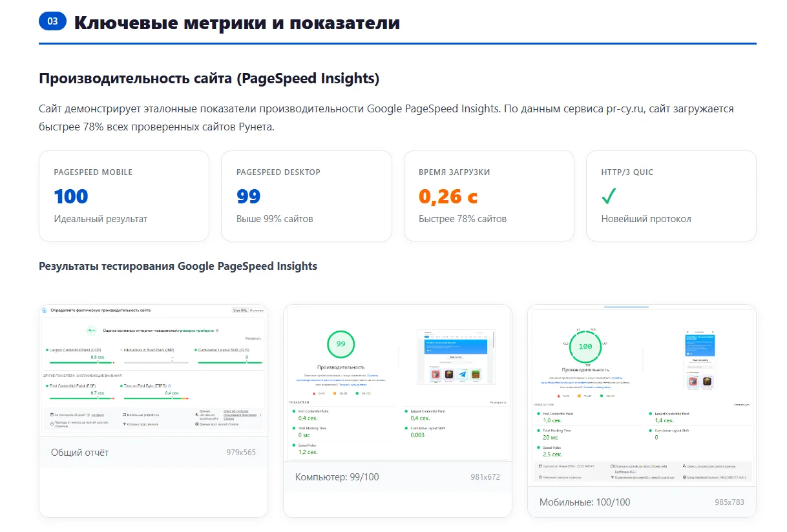Click the "Идеальный результат" caption
The width and height of the screenshot is (787, 532).
coord(101,219)
